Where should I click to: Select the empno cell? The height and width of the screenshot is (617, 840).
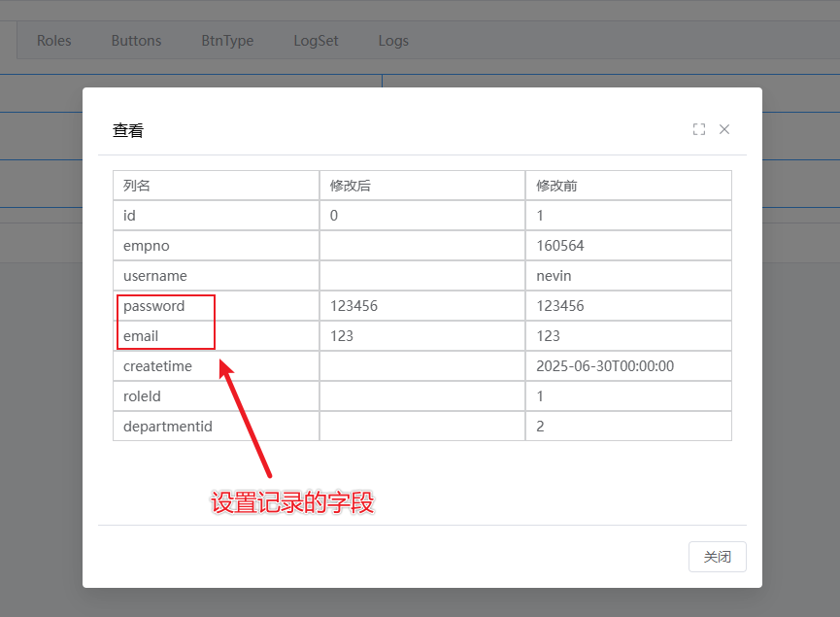(x=216, y=246)
